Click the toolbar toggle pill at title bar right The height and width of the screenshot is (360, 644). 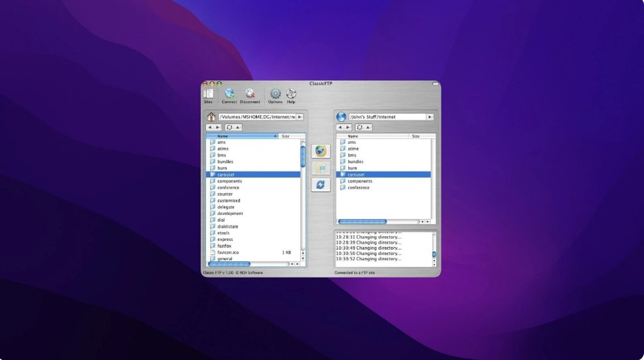click(x=435, y=84)
